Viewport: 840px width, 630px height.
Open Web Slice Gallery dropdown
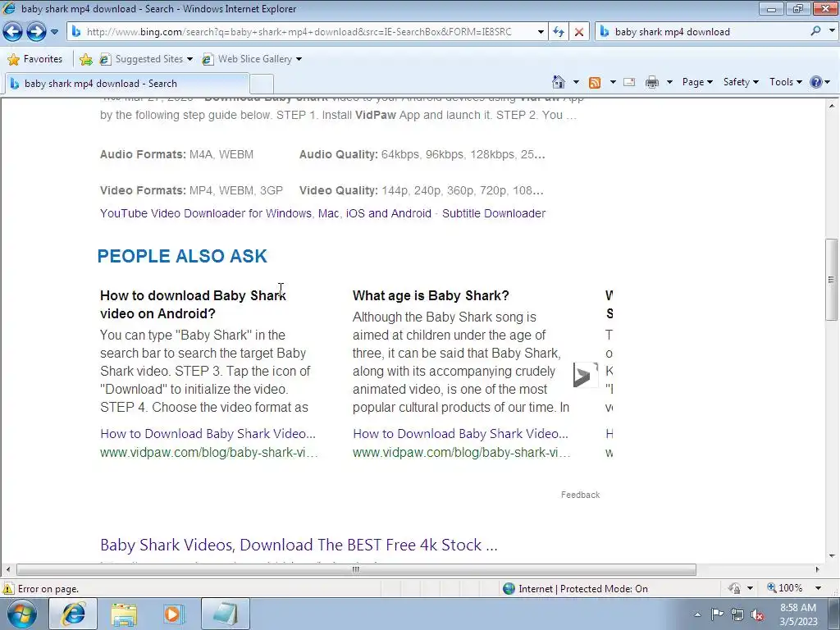coord(251,59)
